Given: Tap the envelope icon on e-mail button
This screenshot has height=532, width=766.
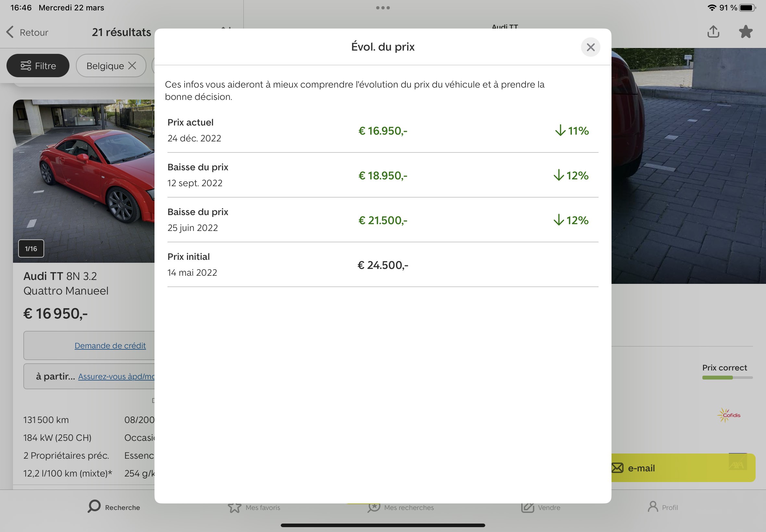Looking at the screenshot, I should point(617,468).
